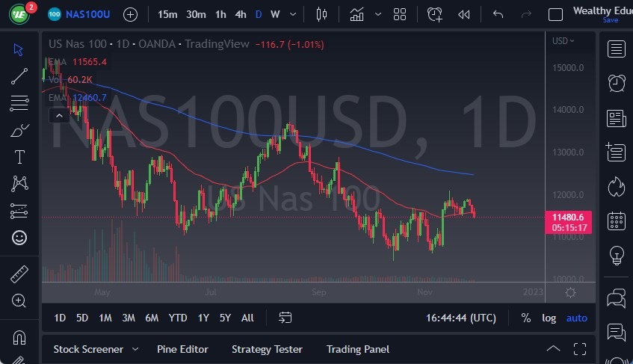Open the chart patterns tool
The width and height of the screenshot is (633, 364).
[x=19, y=184]
